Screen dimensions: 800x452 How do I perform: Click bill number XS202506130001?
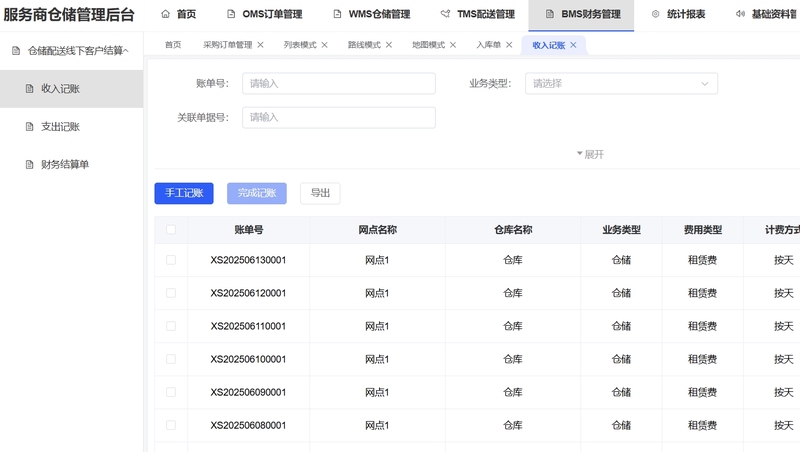click(x=248, y=260)
